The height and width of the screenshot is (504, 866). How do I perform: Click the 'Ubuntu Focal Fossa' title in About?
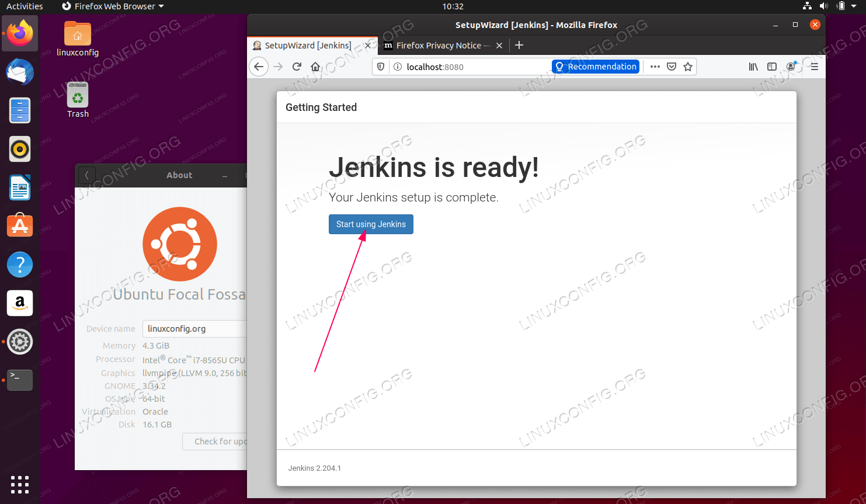point(179,294)
